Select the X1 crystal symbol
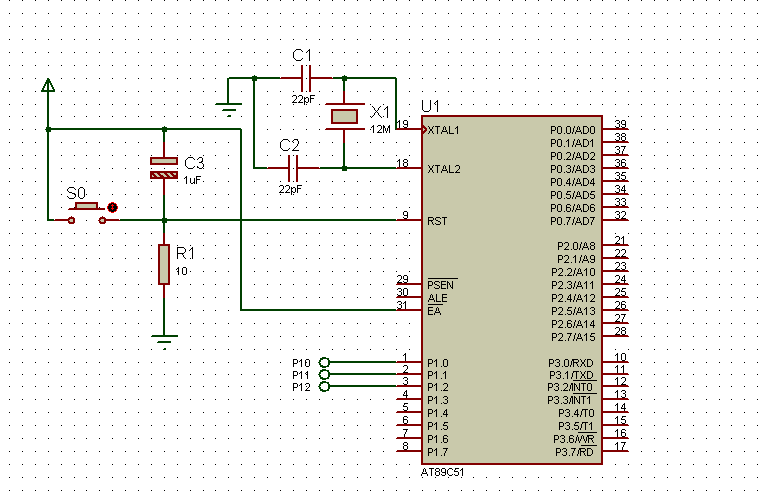The image size is (769, 497). tap(344, 117)
